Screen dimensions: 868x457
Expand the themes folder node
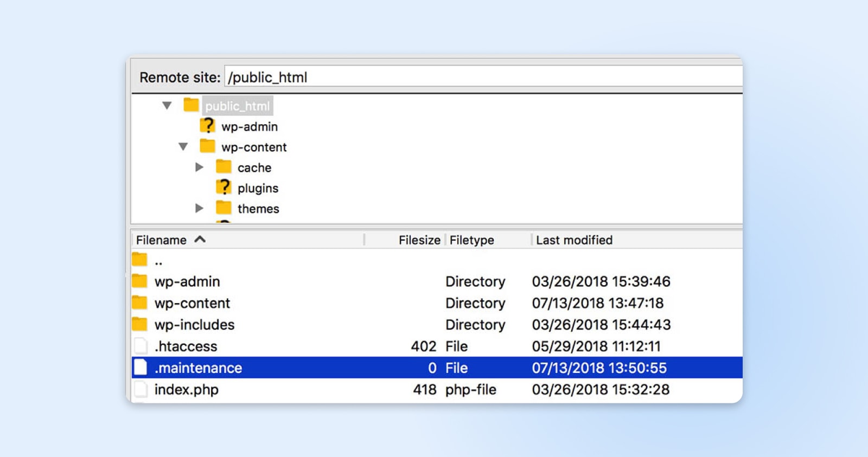click(199, 208)
